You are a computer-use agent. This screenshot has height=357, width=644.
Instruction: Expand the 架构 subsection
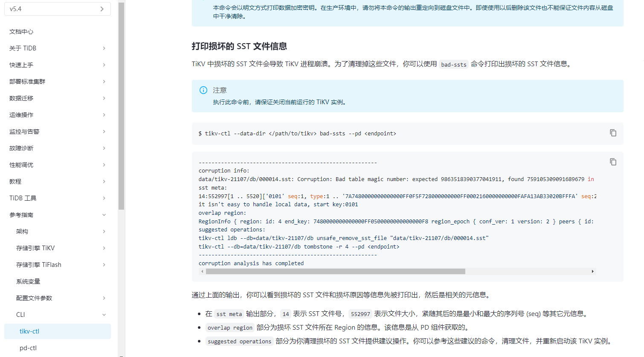[104, 231]
